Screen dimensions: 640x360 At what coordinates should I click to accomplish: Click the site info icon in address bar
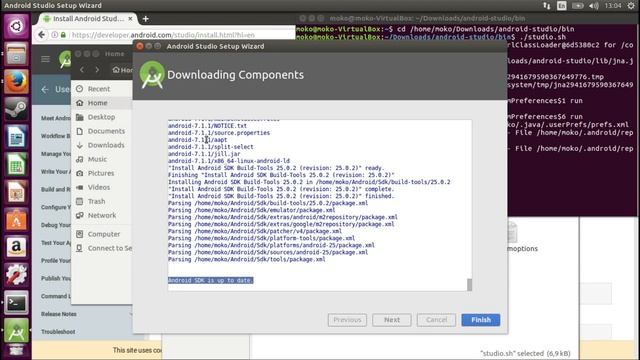(54, 35)
